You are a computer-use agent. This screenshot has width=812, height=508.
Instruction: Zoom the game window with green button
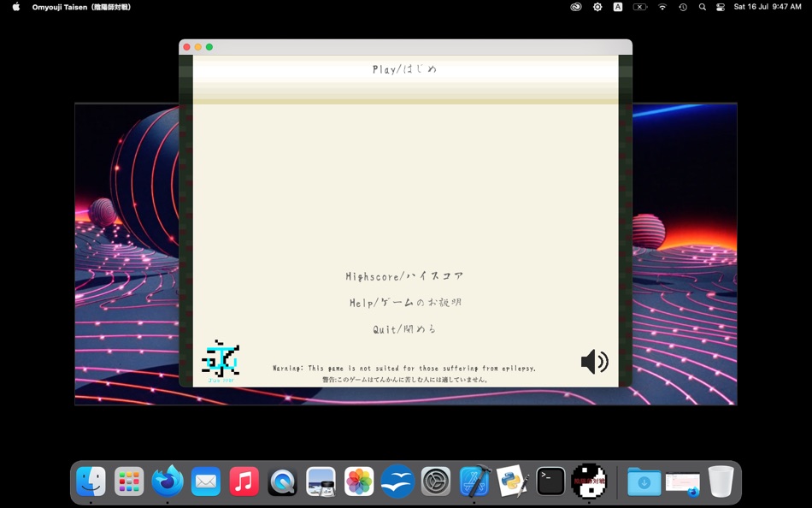coord(209,47)
